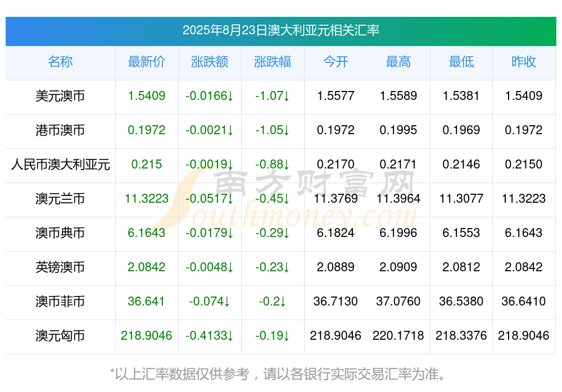Click the percentage -1.07↓
Image resolution: width=562 pixels, height=392 pixels.
tap(273, 96)
